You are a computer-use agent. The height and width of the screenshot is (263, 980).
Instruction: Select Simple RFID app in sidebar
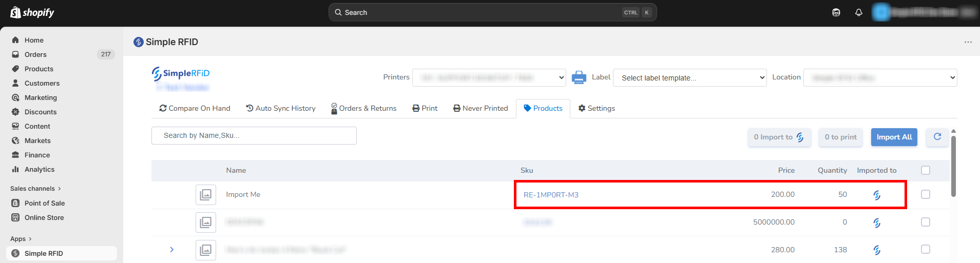[x=62, y=253]
